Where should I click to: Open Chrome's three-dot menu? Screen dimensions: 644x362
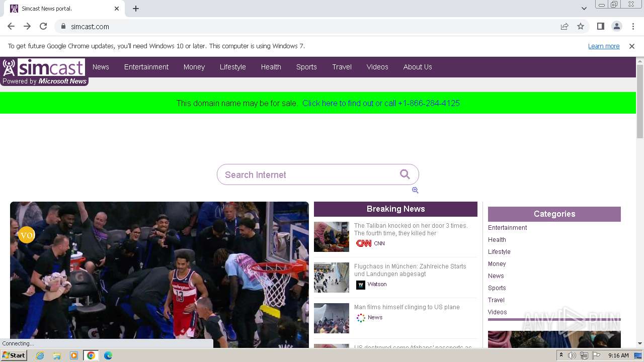tap(633, 26)
